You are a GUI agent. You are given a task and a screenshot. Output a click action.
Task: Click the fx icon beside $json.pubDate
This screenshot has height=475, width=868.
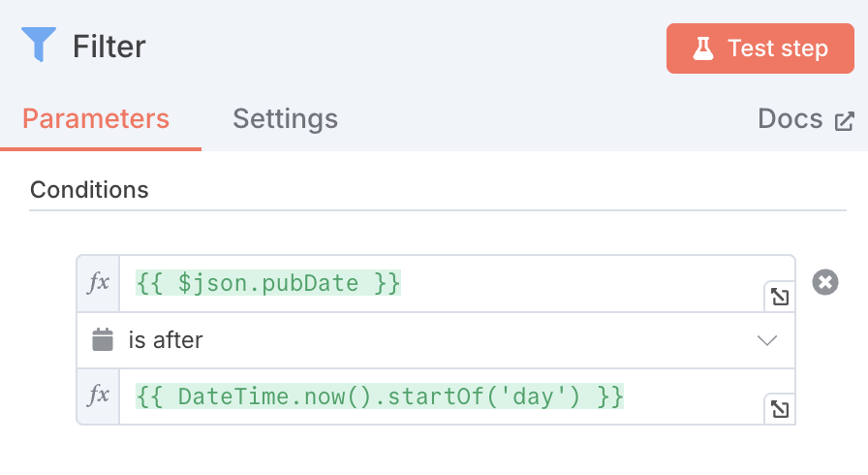[99, 283]
